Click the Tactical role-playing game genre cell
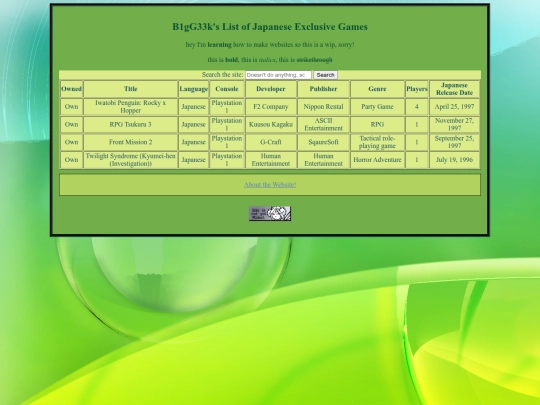The height and width of the screenshot is (405, 540). [x=377, y=142]
